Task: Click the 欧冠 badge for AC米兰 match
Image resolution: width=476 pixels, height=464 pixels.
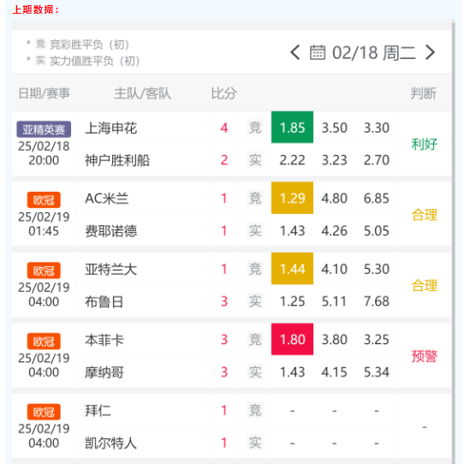Action: [x=44, y=199]
